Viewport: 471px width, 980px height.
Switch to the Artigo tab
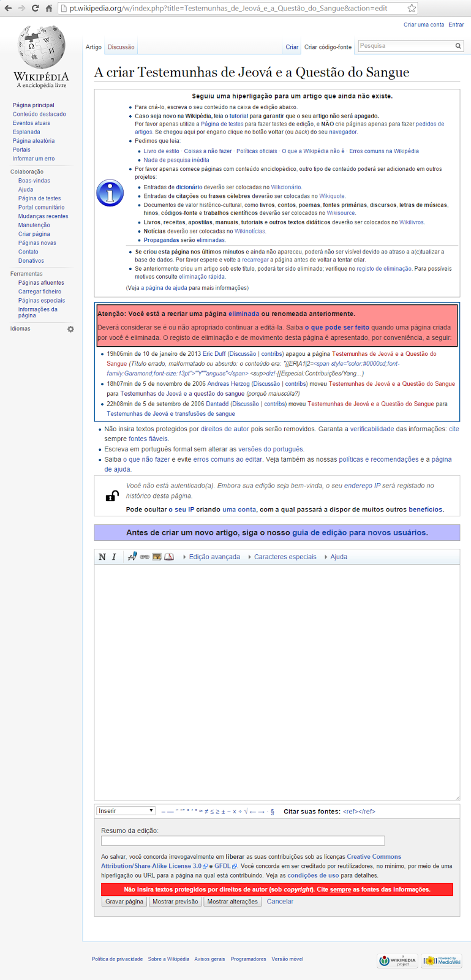tap(94, 47)
